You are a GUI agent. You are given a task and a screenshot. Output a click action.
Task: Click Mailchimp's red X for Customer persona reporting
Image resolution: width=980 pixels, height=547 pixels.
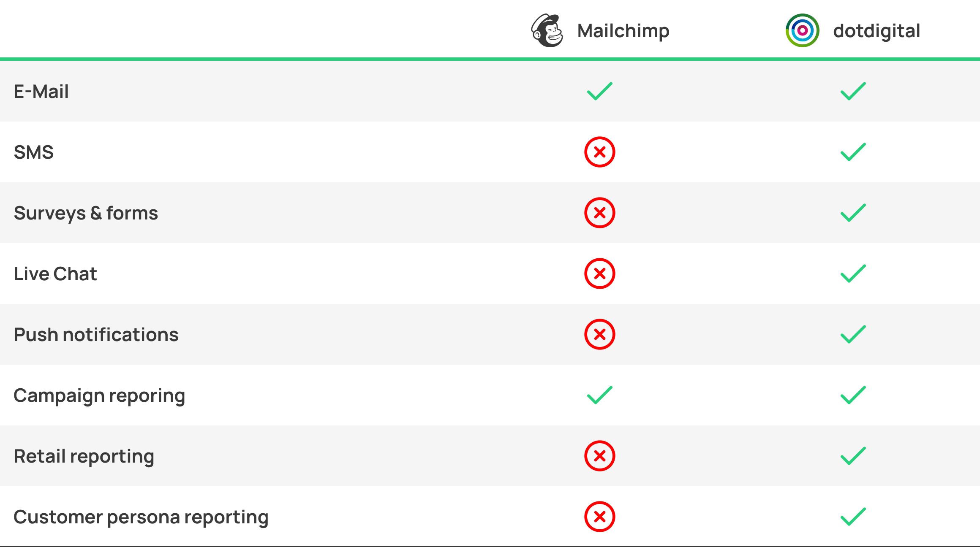point(599,517)
